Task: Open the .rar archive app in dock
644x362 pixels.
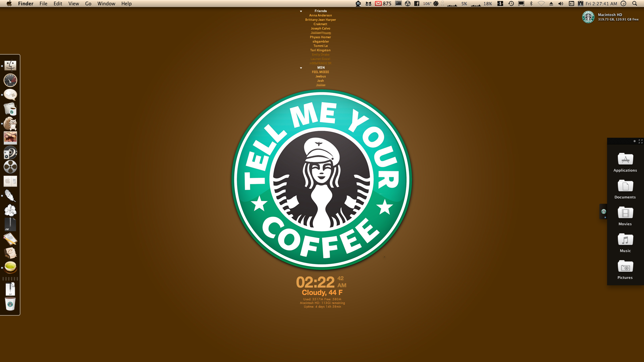Action: pos(10,225)
